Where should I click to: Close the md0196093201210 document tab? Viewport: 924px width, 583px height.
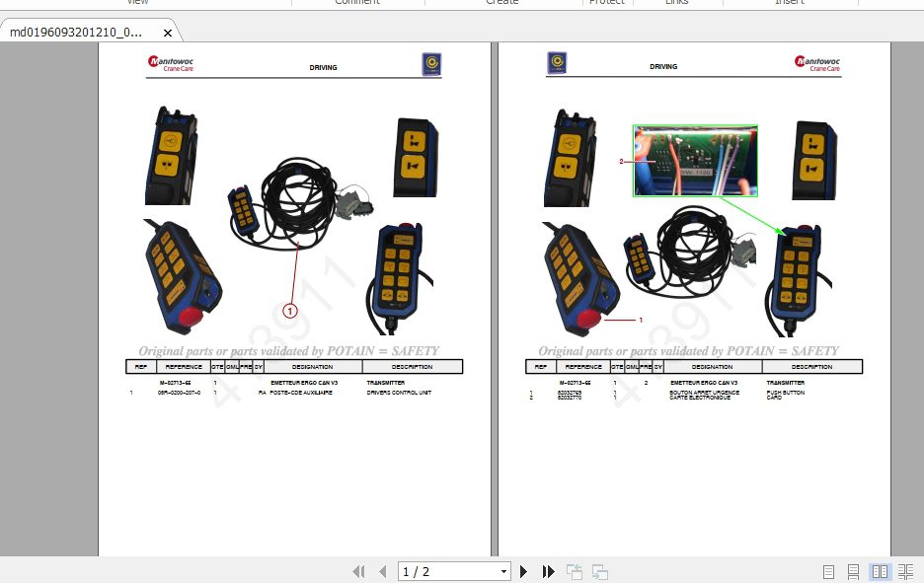coord(168,33)
